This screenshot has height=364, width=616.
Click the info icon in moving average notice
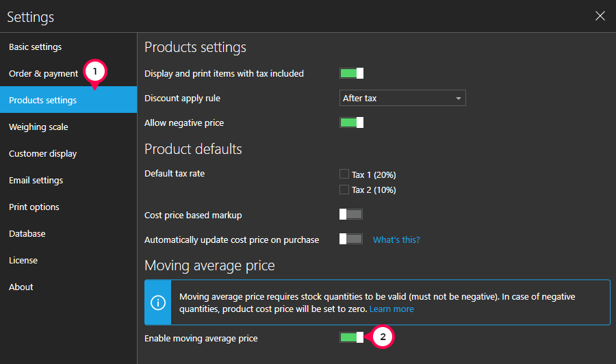tap(158, 302)
